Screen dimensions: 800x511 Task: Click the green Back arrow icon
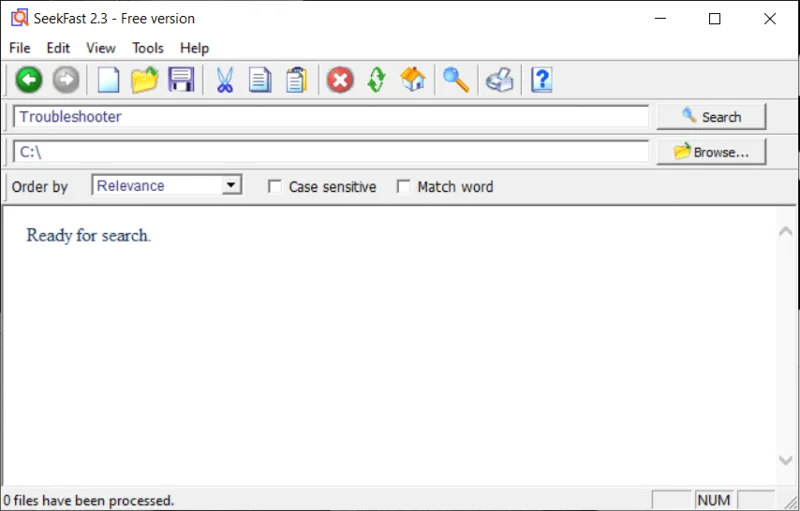pos(28,80)
